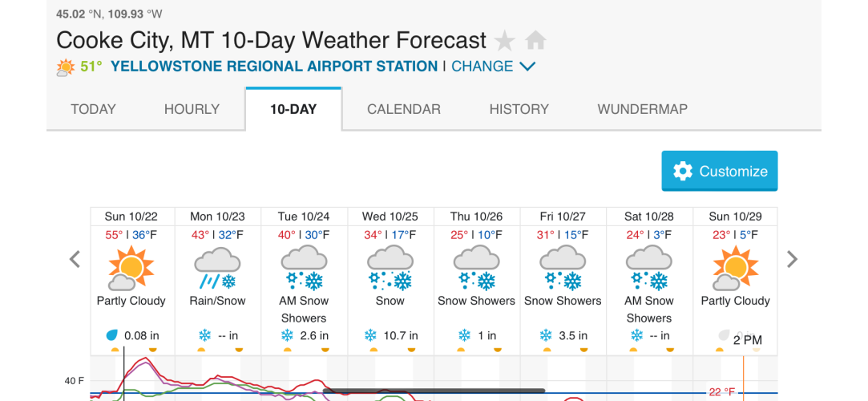
Task: Click the home icon beside the star
Action: click(x=535, y=40)
